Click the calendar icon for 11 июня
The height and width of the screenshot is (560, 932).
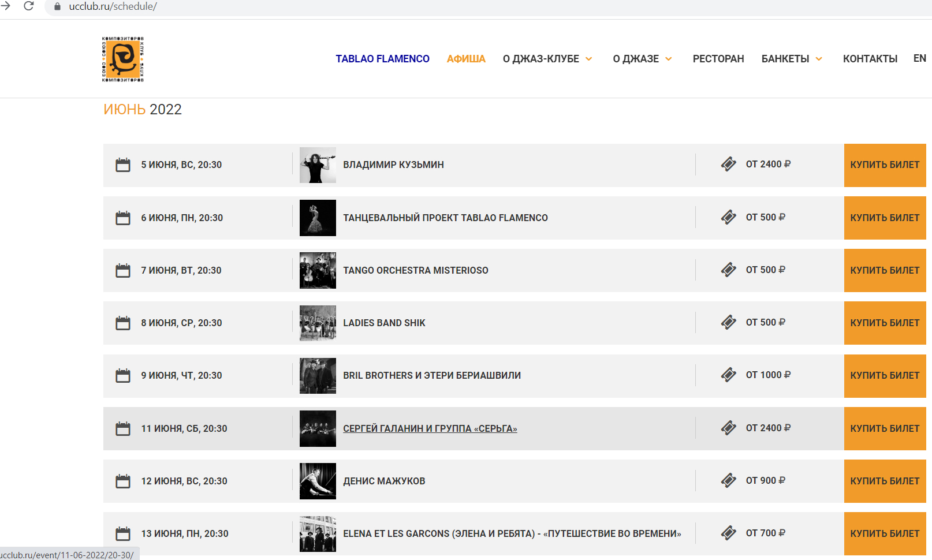pyautogui.click(x=123, y=428)
